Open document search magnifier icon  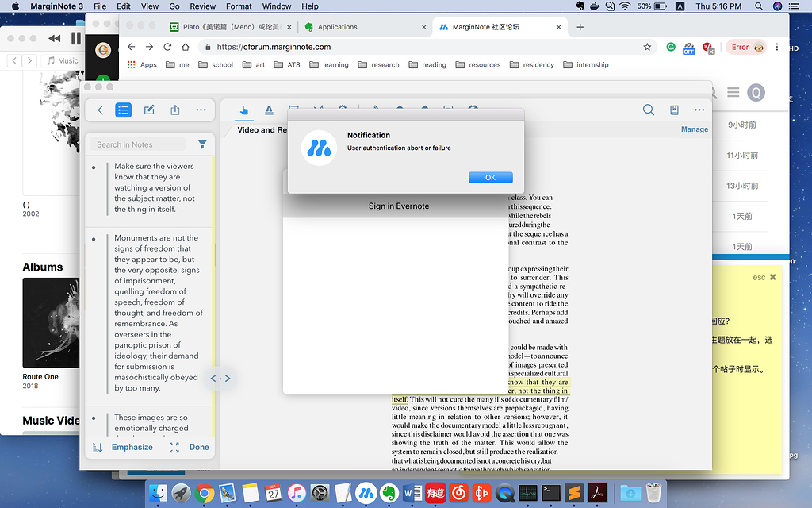(649, 110)
